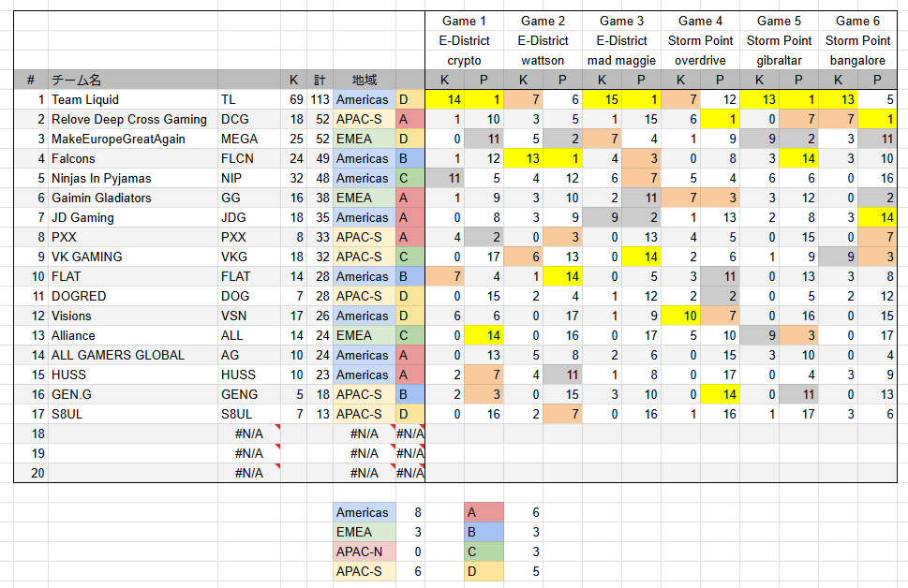Select the APAC-N count value 0

tap(410, 552)
